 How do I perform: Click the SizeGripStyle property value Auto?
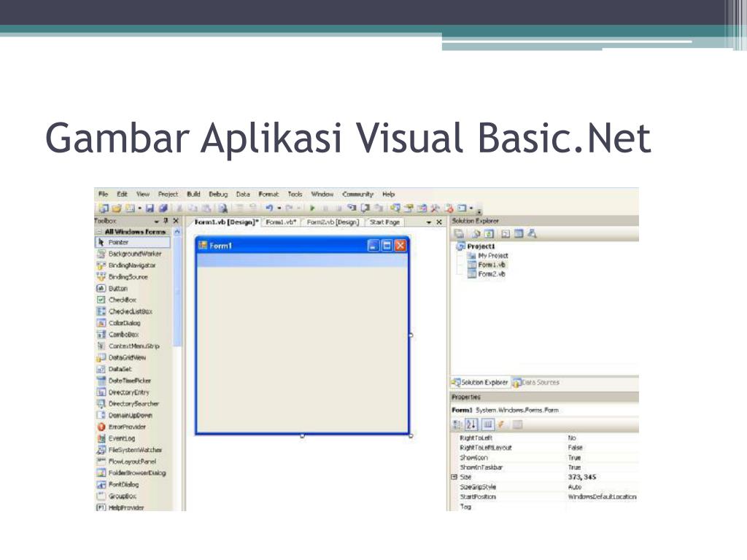click(x=575, y=487)
